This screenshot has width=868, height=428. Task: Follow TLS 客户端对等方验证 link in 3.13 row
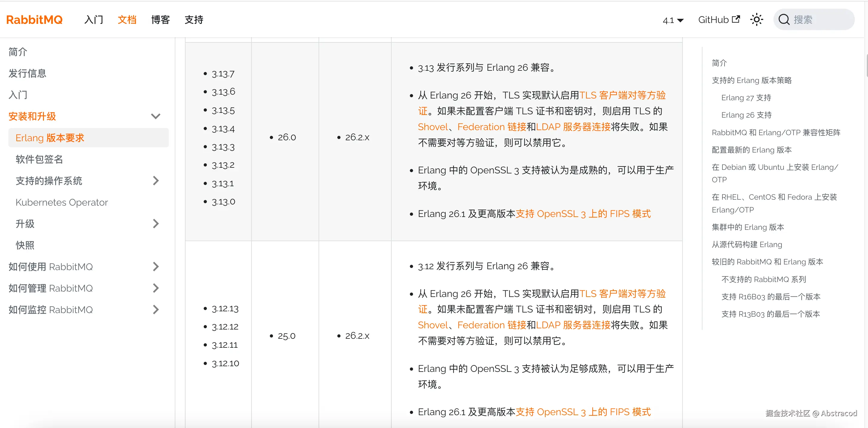[x=622, y=95]
